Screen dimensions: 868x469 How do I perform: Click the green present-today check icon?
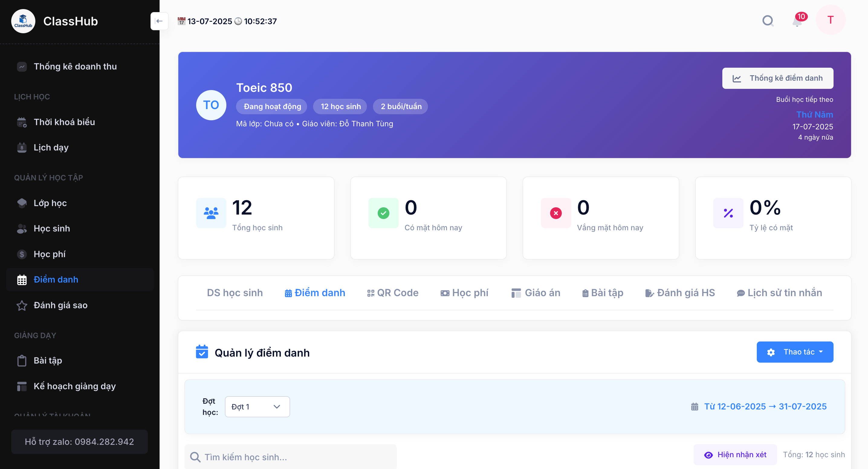(x=383, y=213)
